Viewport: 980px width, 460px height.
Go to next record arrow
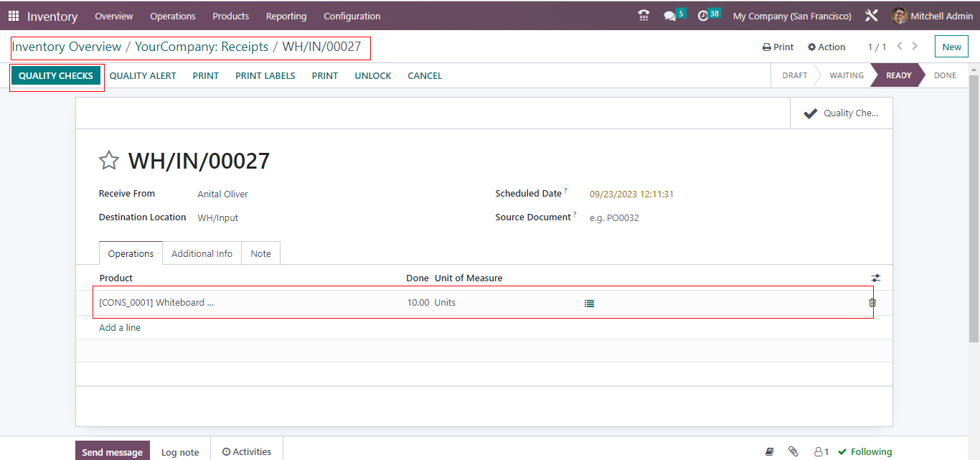(x=915, y=47)
